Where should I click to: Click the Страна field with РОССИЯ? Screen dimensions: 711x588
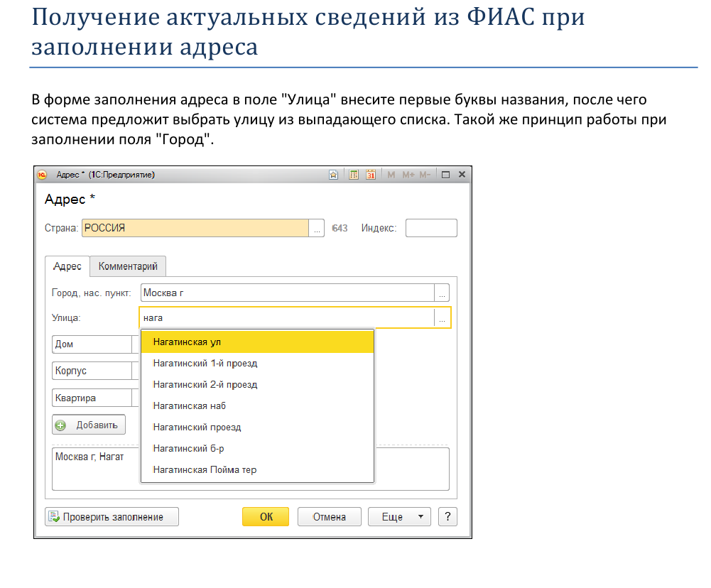tap(195, 228)
